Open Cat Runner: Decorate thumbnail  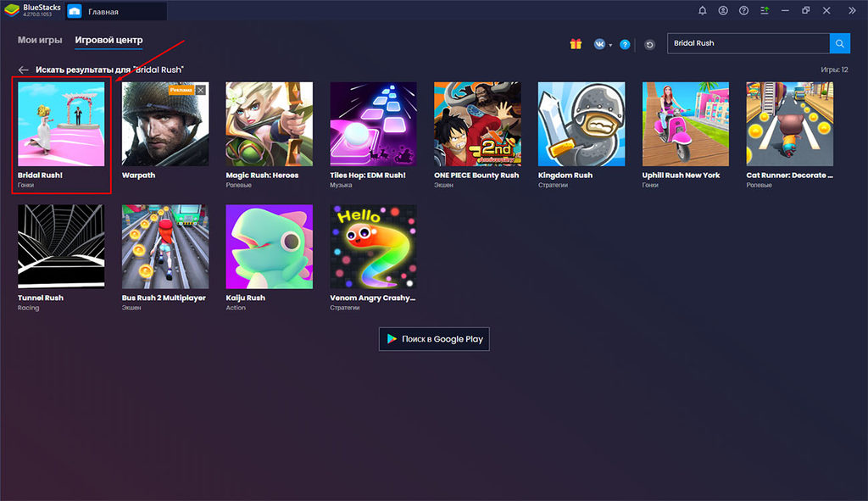[789, 124]
